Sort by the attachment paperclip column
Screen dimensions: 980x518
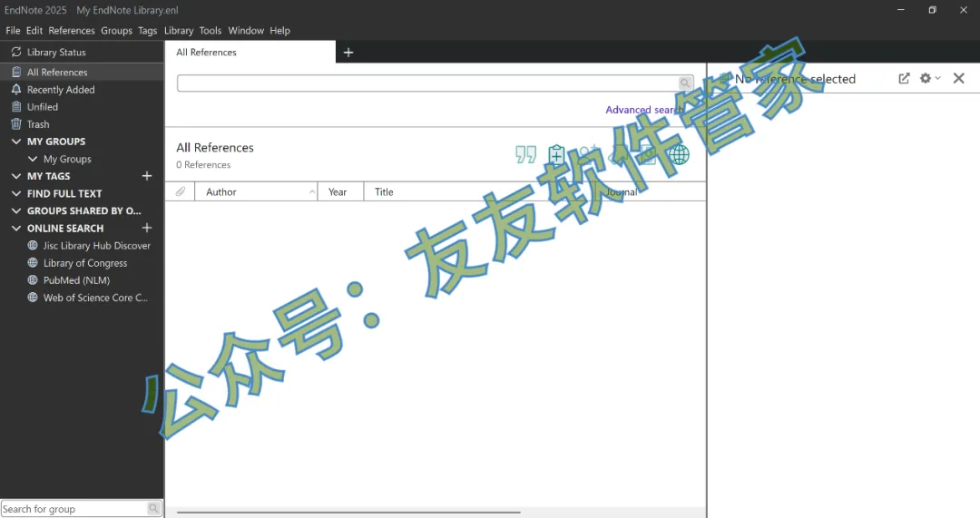(180, 191)
